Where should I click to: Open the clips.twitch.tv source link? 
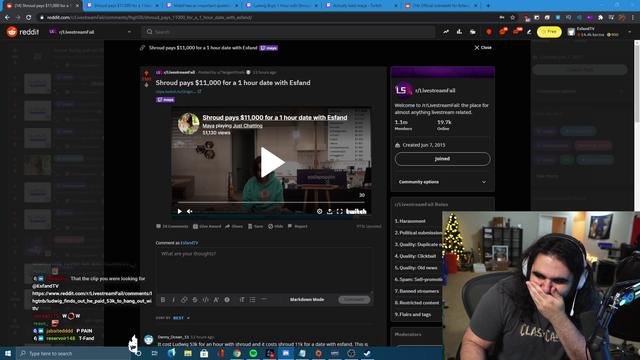(x=178, y=92)
